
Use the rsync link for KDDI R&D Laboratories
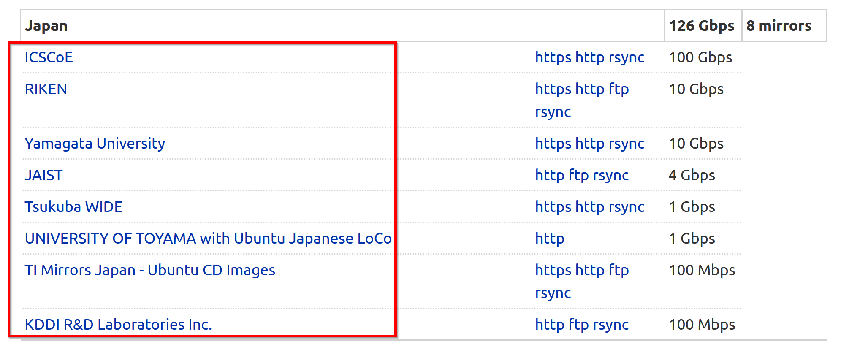click(x=611, y=325)
